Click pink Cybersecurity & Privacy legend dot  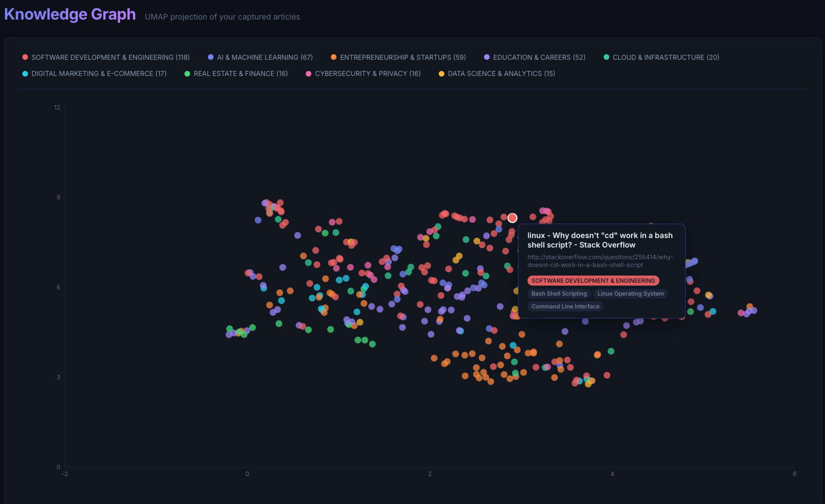309,74
